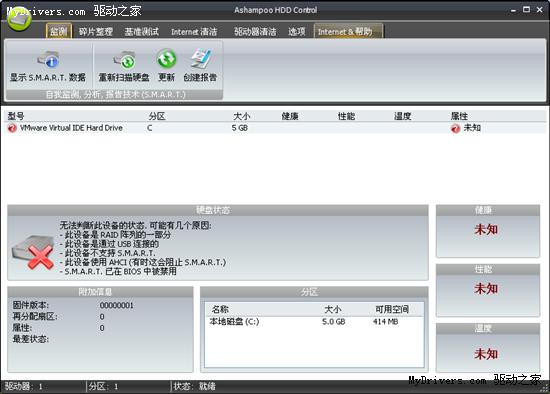Click firmware version value 00000001
The width and height of the screenshot is (550, 394).
pos(117,306)
